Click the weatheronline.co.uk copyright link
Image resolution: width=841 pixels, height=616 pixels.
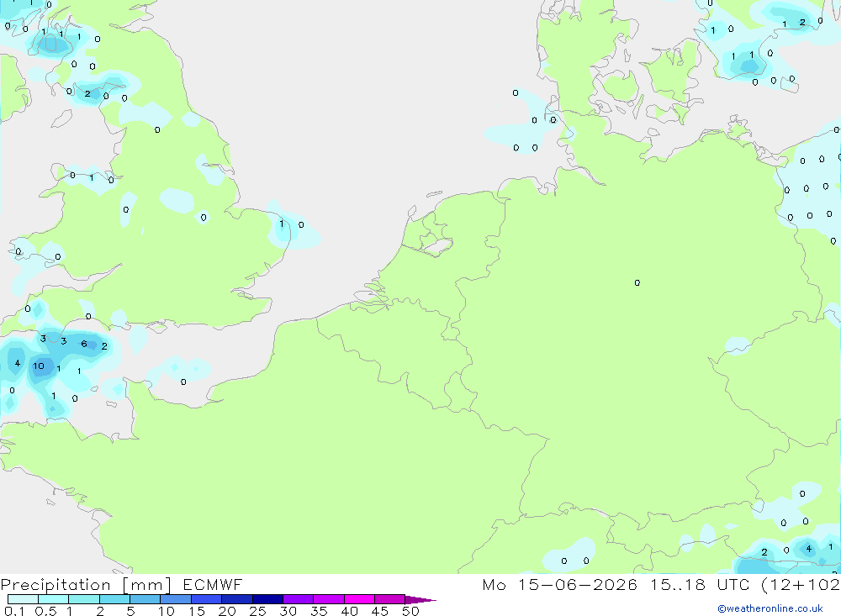click(770, 608)
